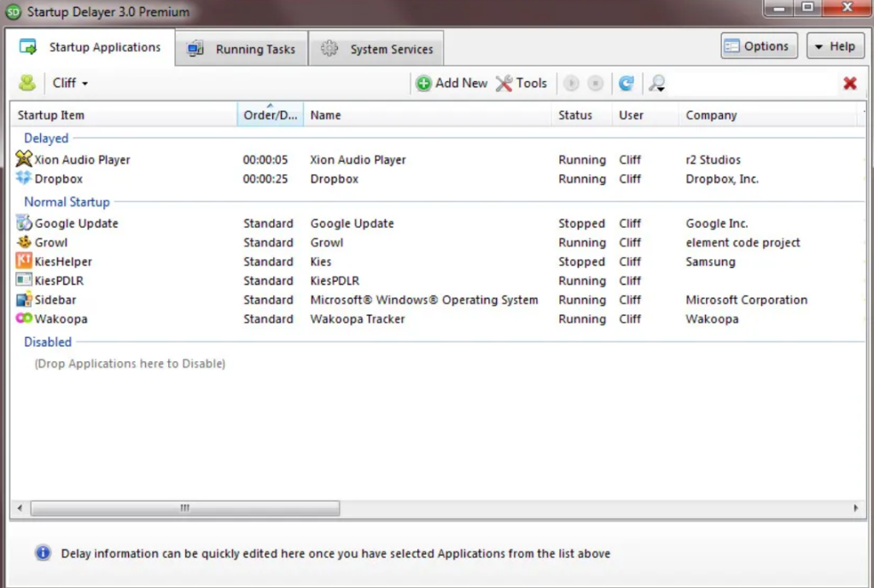Viewport: 874px width, 588px height.
Task: Click the KiesHelper orange icon
Action: pyautogui.click(x=24, y=261)
